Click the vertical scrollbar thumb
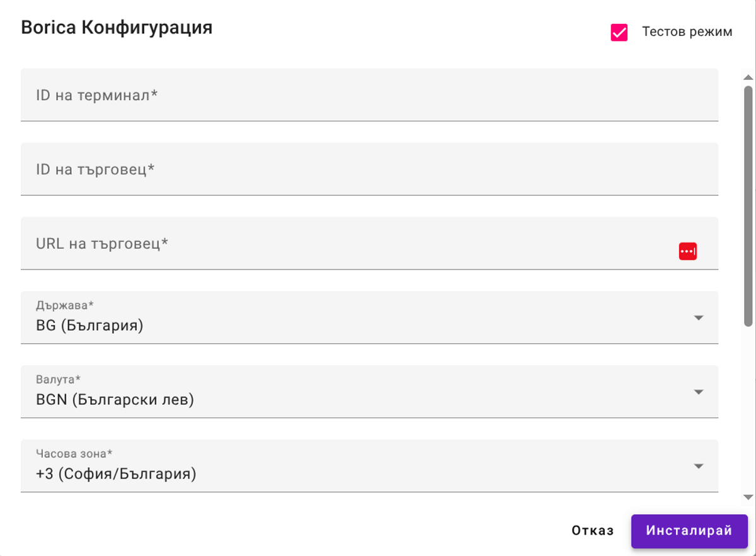756x556 pixels. (748, 206)
